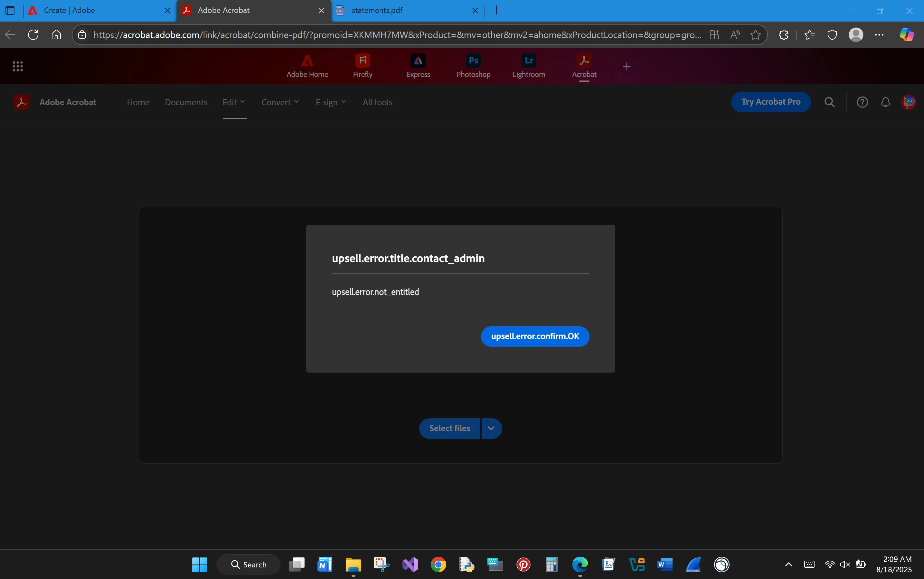Open the help question mark icon
This screenshot has width=924, height=579.
point(862,102)
